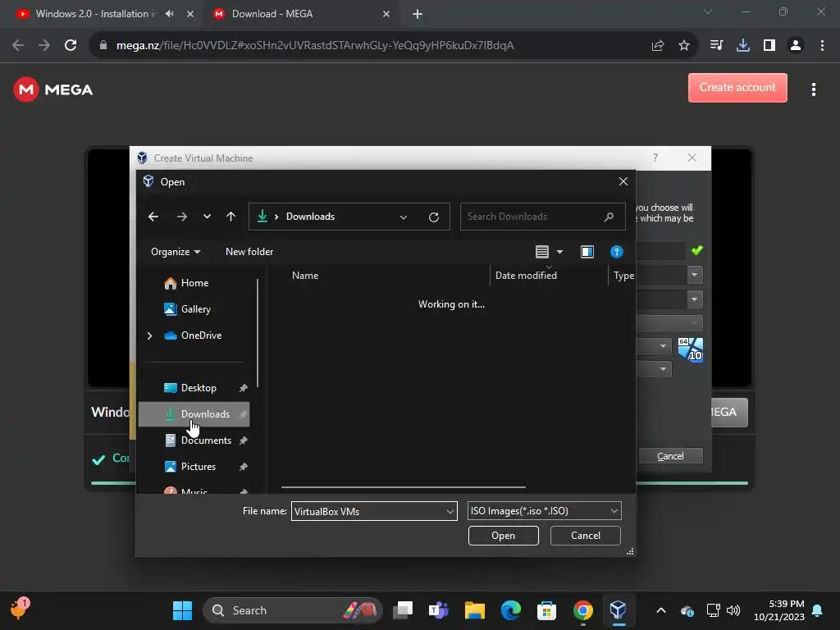Mute the YouTube tab audio icon
Viewport: 840px width, 630px height.
click(x=170, y=14)
